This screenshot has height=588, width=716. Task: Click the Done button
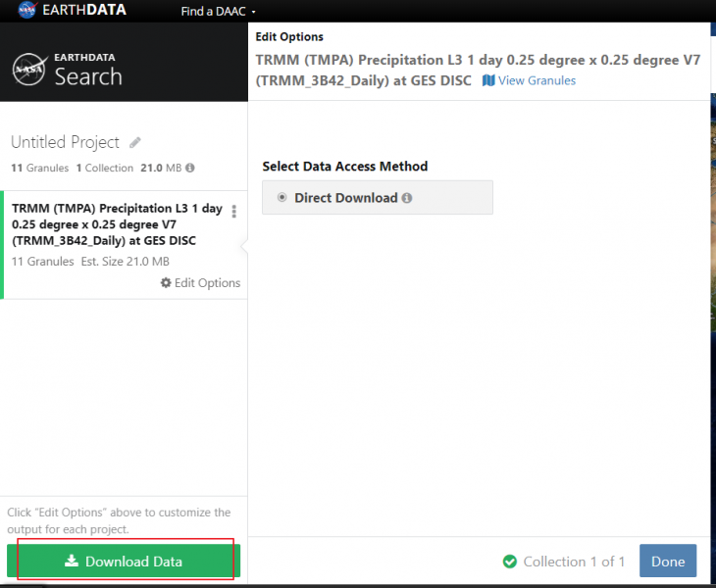click(x=667, y=562)
